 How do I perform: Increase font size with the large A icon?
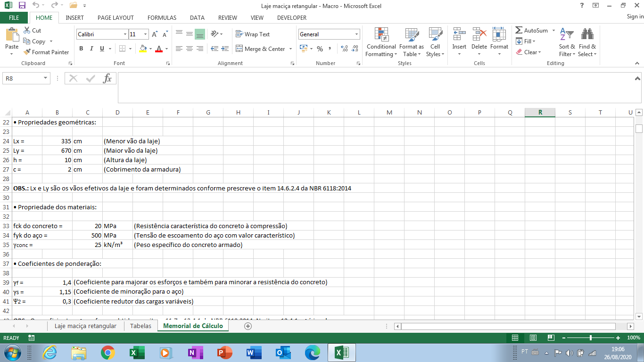(155, 34)
